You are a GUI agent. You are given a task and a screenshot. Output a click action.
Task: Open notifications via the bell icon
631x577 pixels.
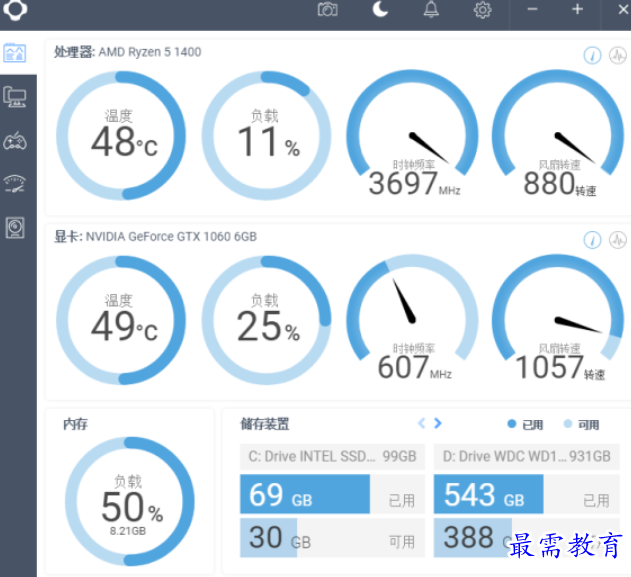(431, 9)
